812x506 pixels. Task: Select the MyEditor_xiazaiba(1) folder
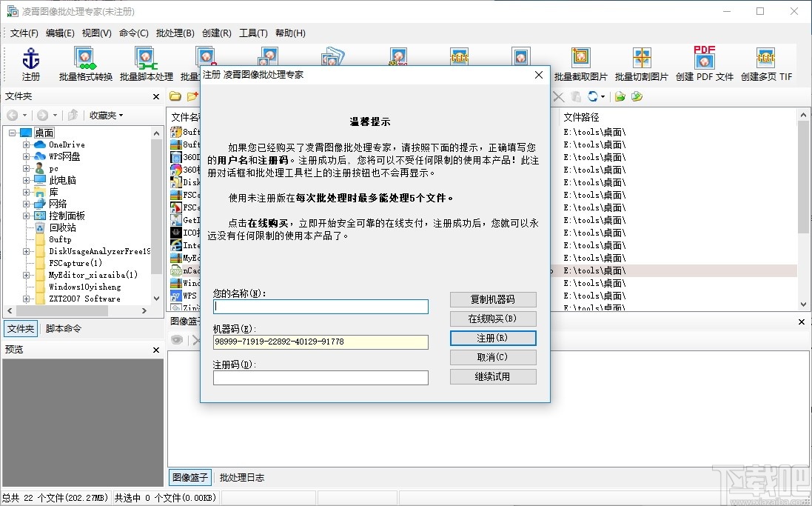click(x=93, y=275)
